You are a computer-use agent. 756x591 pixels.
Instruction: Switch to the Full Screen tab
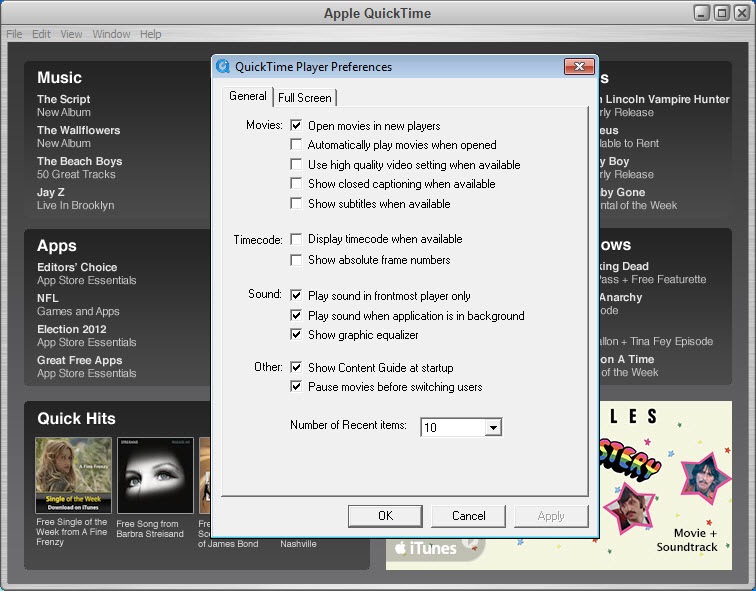[305, 98]
